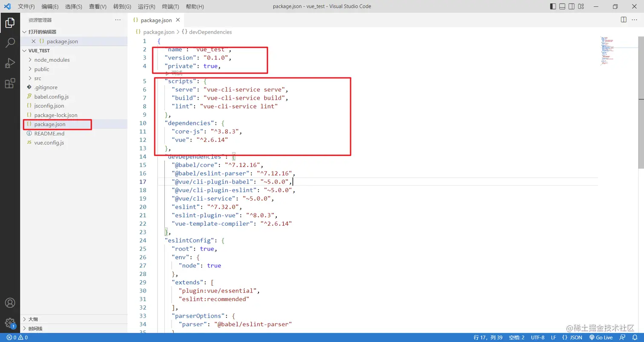Open the Accounts menu icon

pyautogui.click(x=10, y=303)
